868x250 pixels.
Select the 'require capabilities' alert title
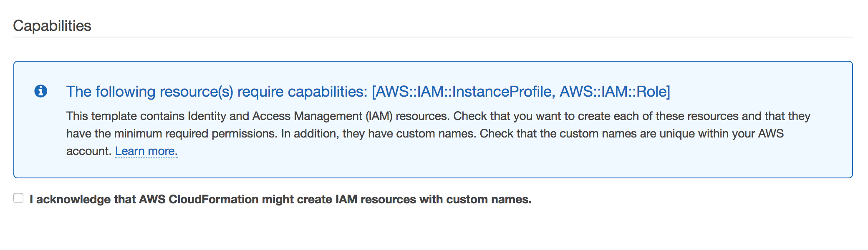[368, 91]
